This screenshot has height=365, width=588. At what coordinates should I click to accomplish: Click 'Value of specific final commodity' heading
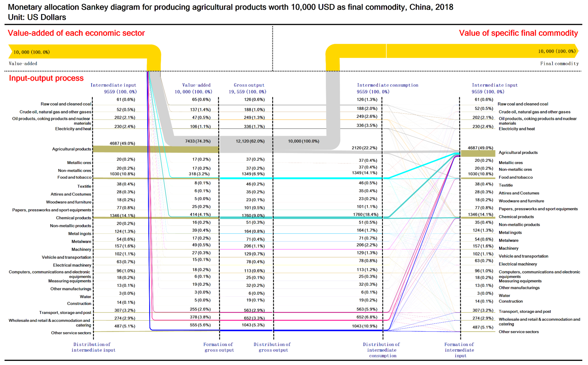(x=518, y=33)
